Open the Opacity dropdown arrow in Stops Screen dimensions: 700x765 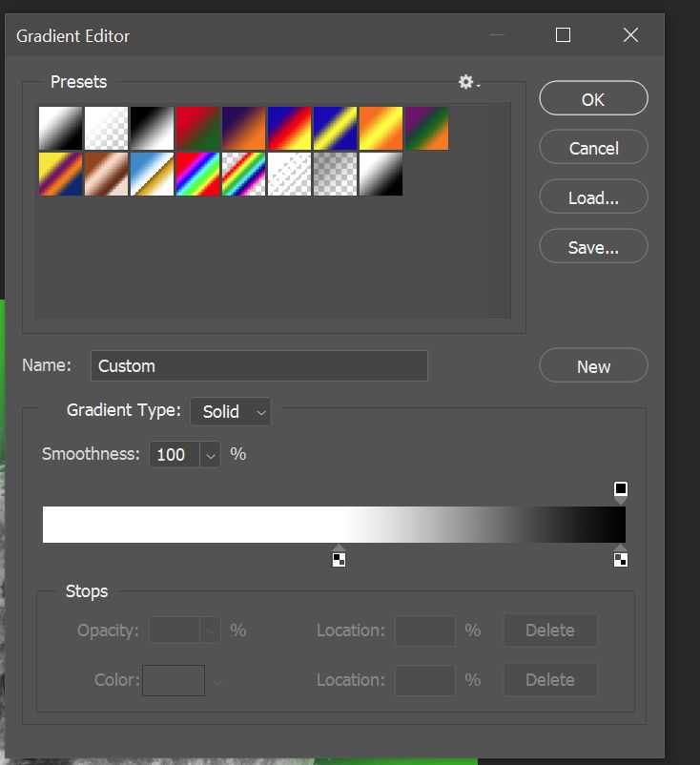pyautogui.click(x=210, y=631)
